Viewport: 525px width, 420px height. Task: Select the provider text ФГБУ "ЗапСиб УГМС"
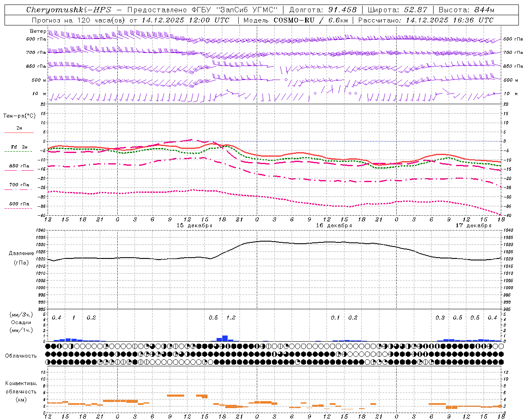pos(234,10)
